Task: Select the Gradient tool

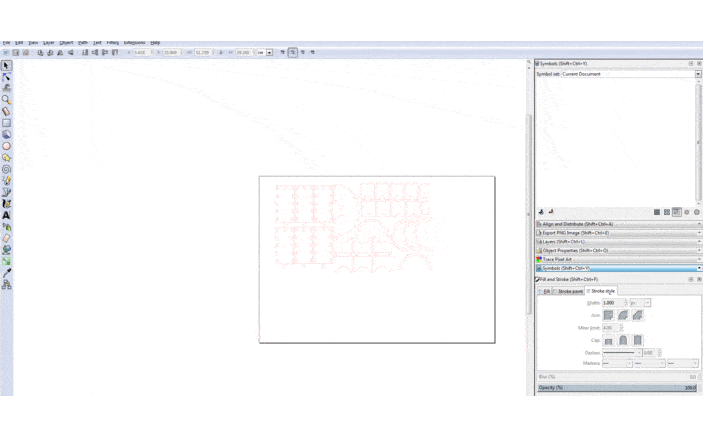Action: click(6, 261)
